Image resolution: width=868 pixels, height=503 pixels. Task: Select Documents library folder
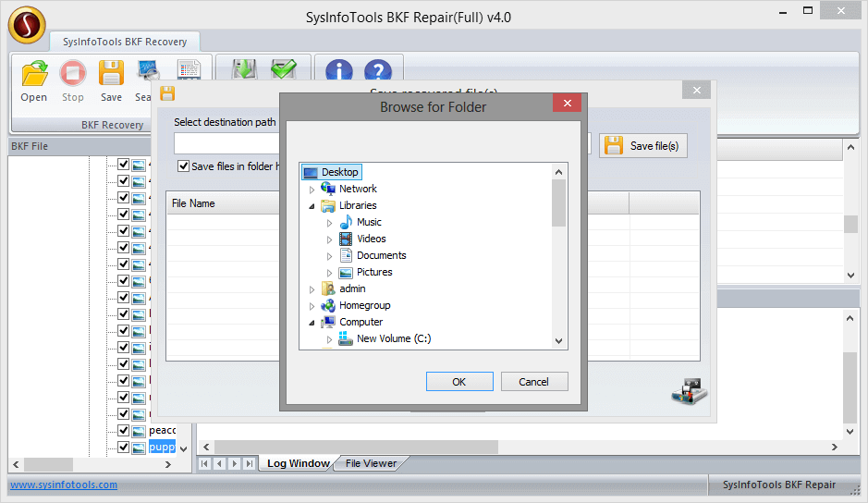pos(382,255)
